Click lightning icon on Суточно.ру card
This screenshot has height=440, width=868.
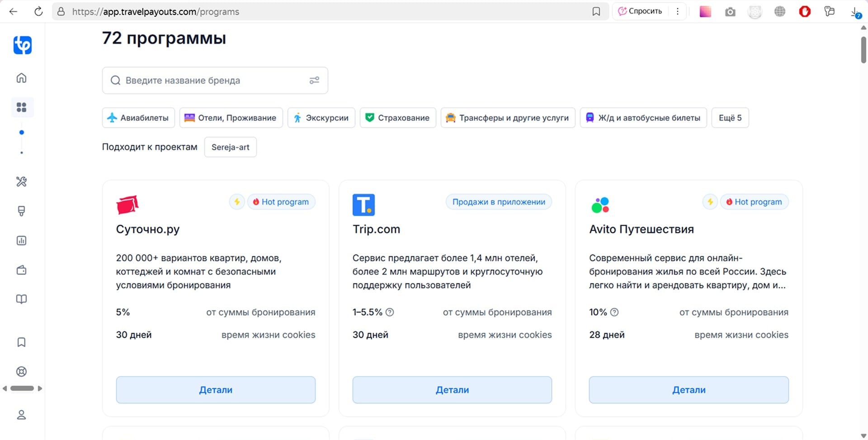[x=237, y=201]
